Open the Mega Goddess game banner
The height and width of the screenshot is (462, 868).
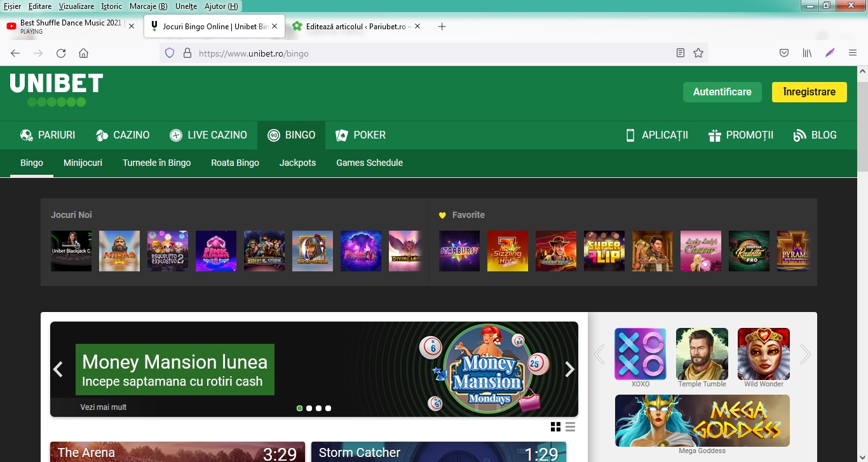coord(702,421)
